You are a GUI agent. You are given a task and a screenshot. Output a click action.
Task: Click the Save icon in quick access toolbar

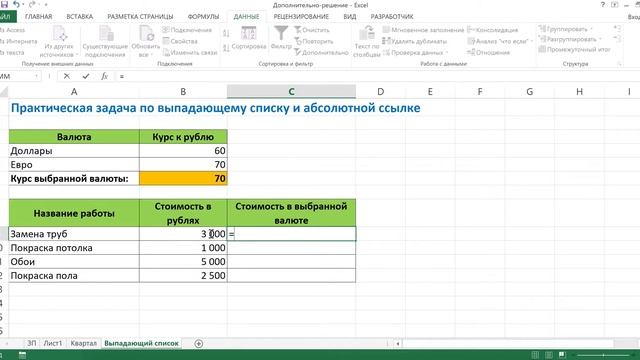tap(5, 4)
